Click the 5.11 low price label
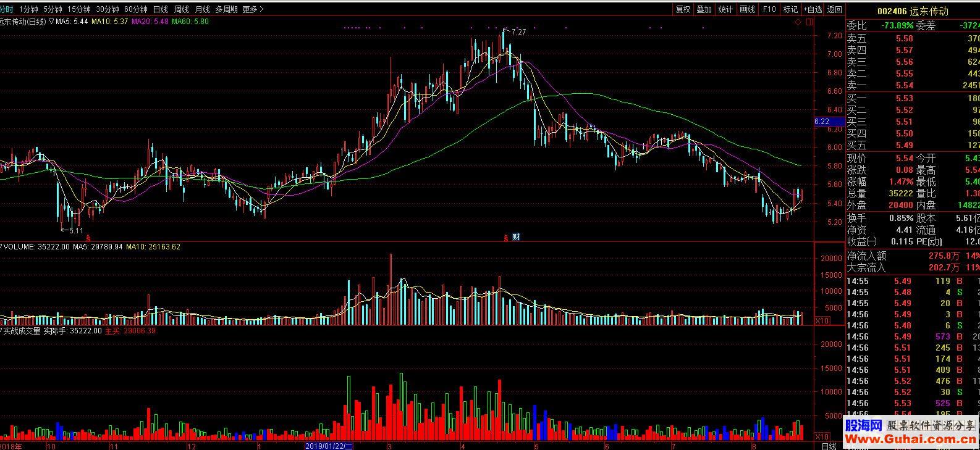The width and height of the screenshot is (980, 450). [x=75, y=230]
